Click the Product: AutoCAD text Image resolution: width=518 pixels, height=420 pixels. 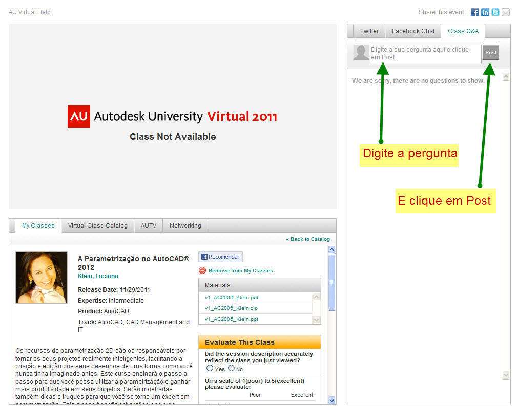tap(103, 311)
